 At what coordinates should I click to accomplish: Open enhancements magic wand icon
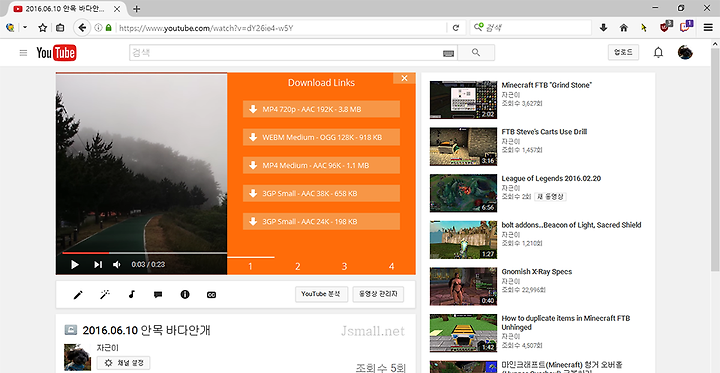tap(105, 295)
